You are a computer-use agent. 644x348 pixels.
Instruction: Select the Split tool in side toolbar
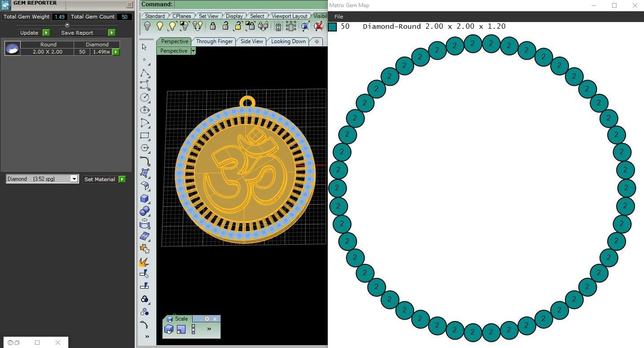pos(144,286)
